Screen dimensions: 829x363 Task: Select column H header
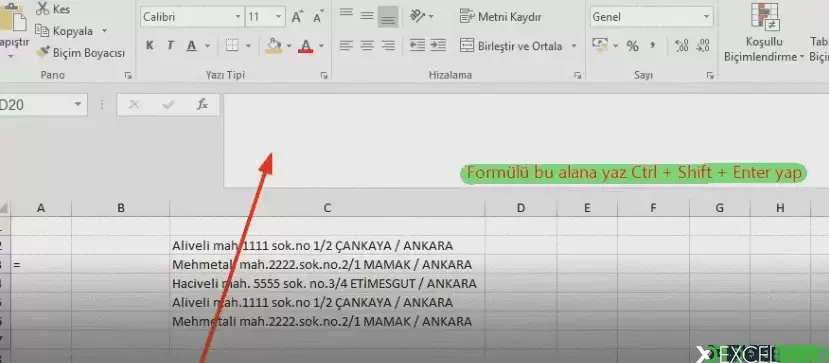point(780,208)
